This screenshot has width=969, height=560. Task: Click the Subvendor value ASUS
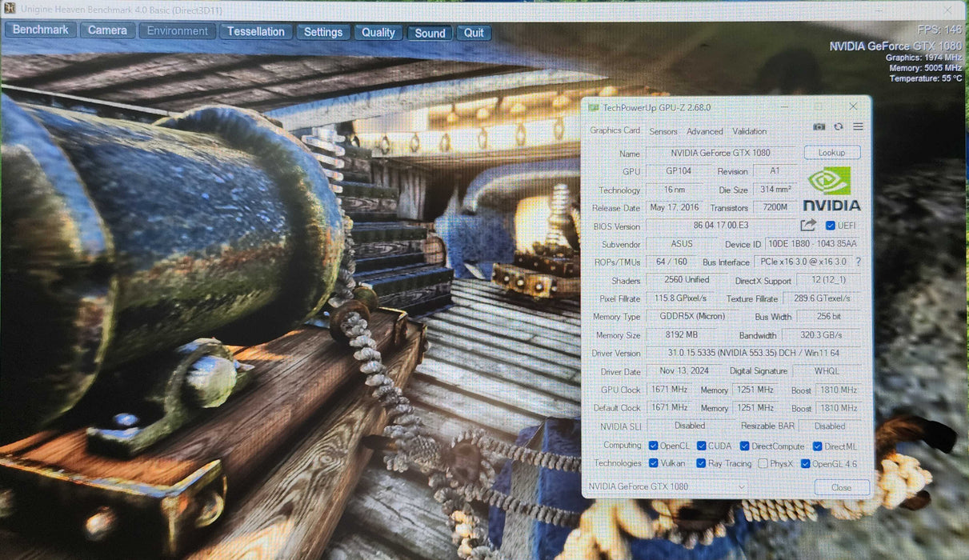click(x=682, y=243)
